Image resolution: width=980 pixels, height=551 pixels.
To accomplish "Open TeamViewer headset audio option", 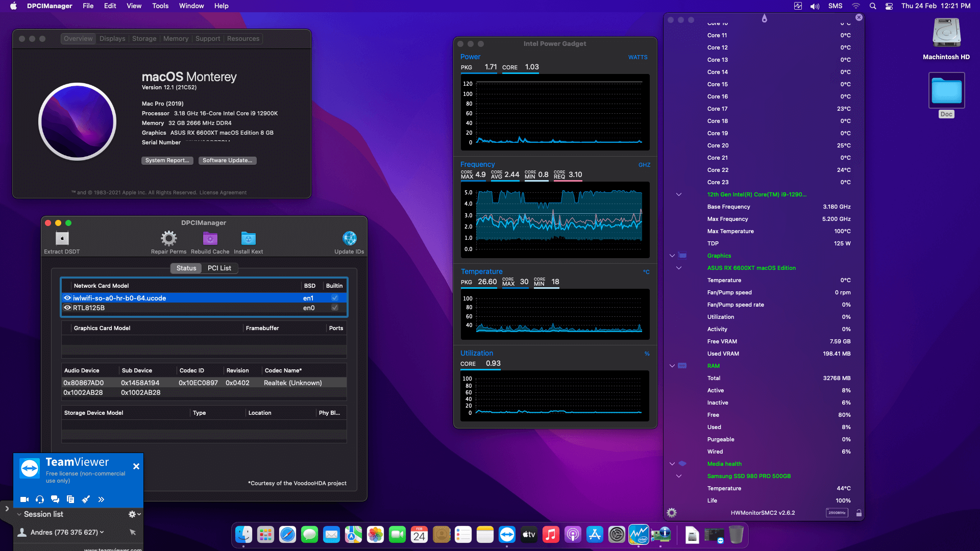I will (40, 499).
